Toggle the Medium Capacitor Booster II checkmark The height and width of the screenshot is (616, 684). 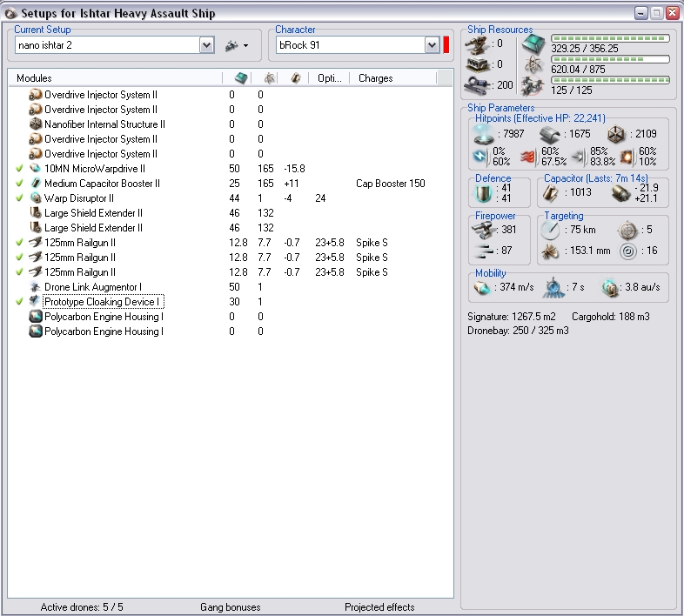tap(19, 184)
